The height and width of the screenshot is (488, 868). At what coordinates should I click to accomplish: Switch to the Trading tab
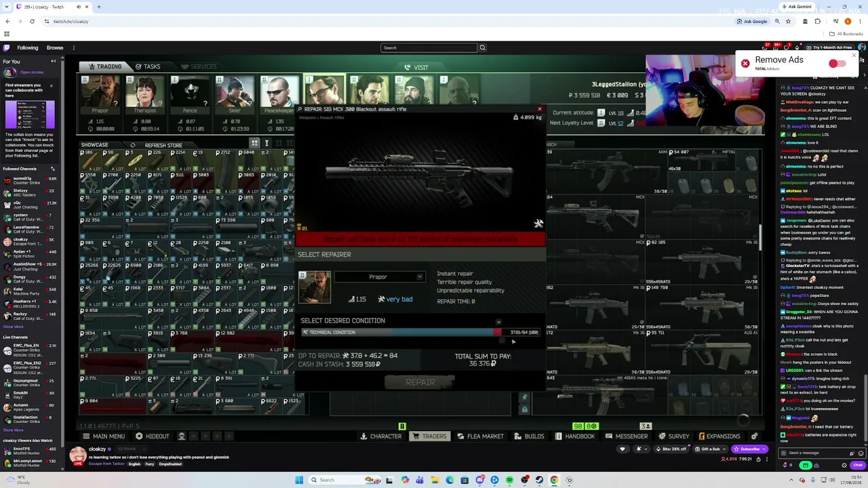(104, 66)
